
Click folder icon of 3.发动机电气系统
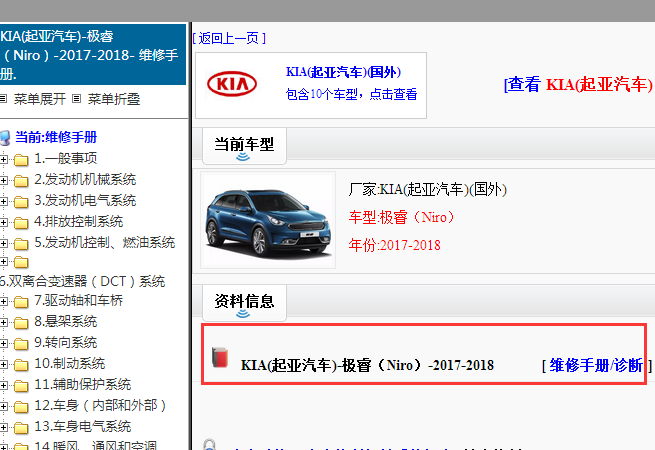tap(21, 202)
